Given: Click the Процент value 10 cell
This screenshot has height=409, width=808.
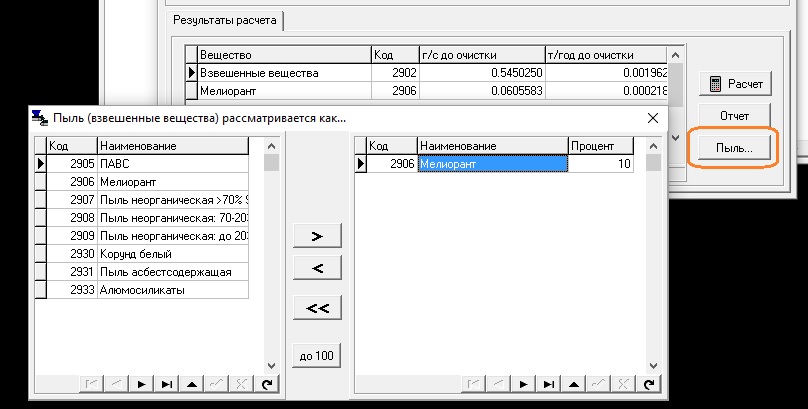Looking at the screenshot, I should pyautogui.click(x=601, y=163).
